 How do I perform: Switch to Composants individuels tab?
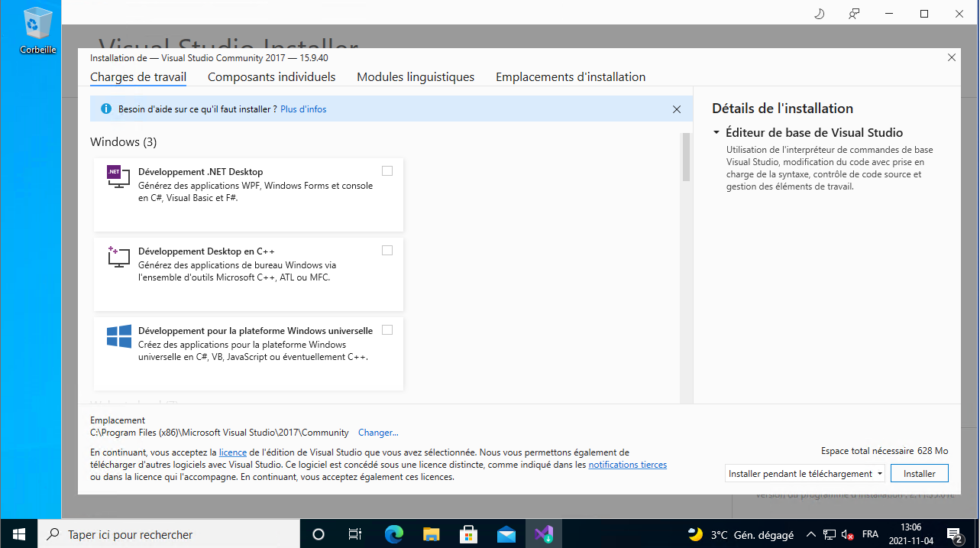tap(271, 77)
